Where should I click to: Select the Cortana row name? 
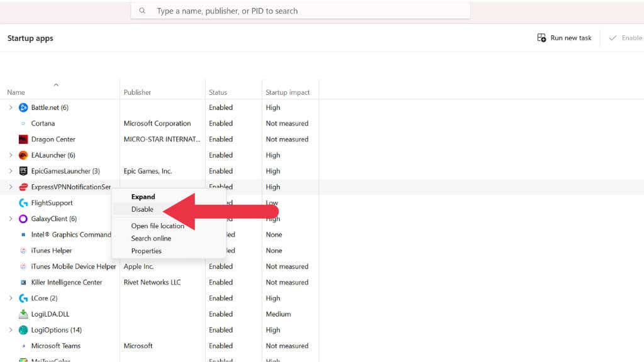pos(43,124)
